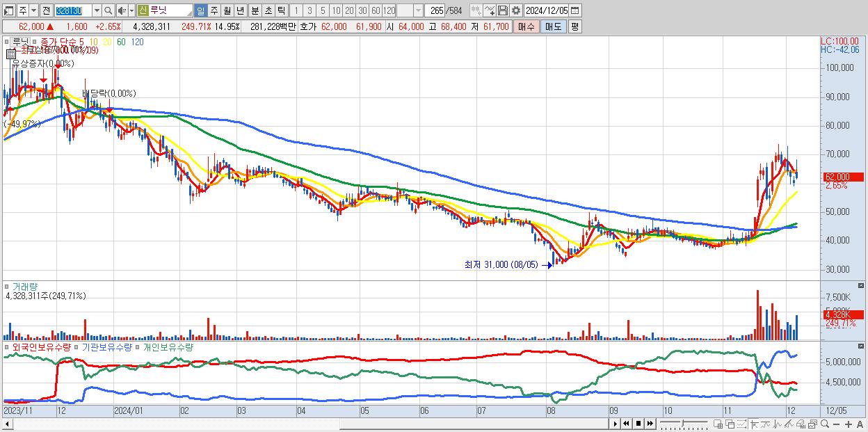
Task: Open dropdown arrow beside speaker icon
Action: click(131, 10)
